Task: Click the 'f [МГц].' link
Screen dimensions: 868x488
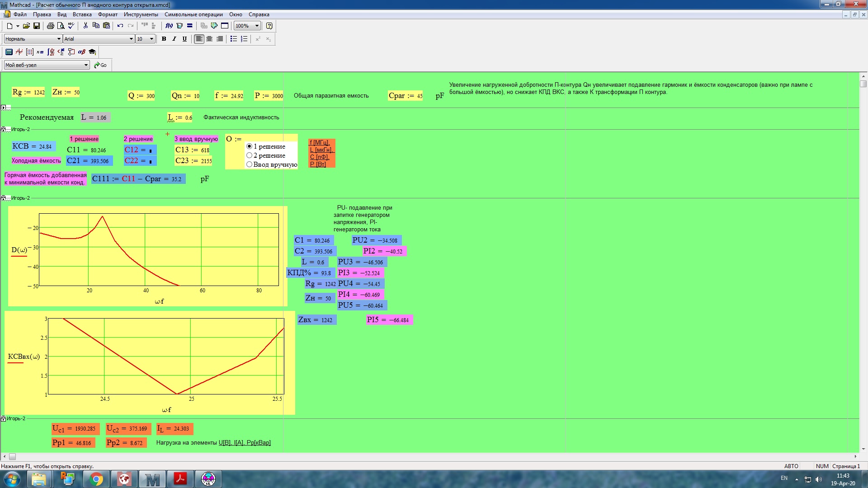Action: point(320,142)
